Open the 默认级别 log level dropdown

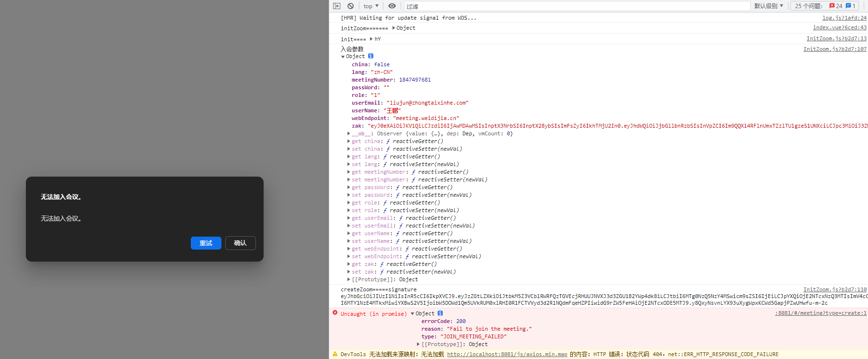point(769,6)
